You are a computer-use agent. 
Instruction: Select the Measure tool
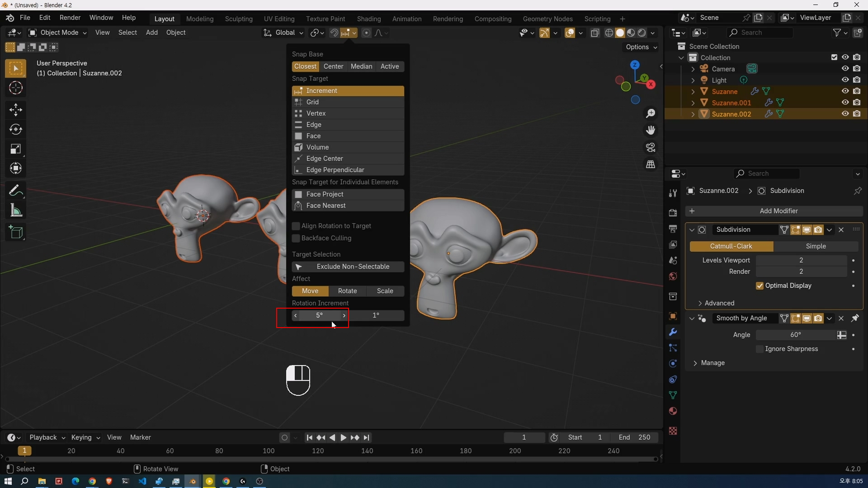pos(16,210)
